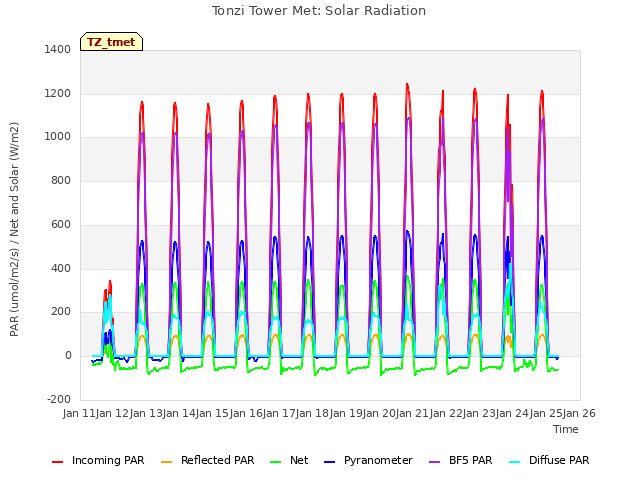Click the 800 y-axis tick label
This screenshot has height=480, width=640.
point(61,180)
